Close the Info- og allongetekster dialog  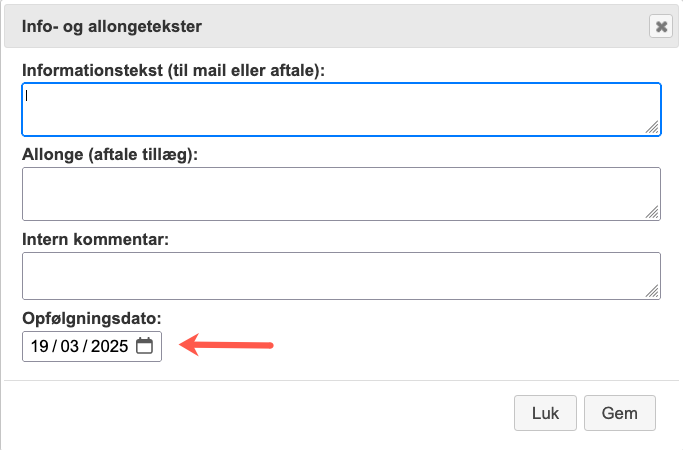(x=661, y=27)
